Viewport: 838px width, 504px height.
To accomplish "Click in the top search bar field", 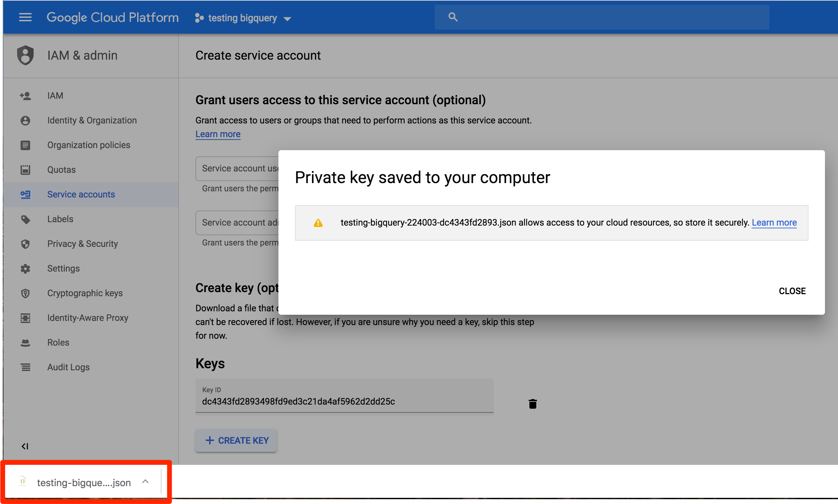I will pos(610,17).
